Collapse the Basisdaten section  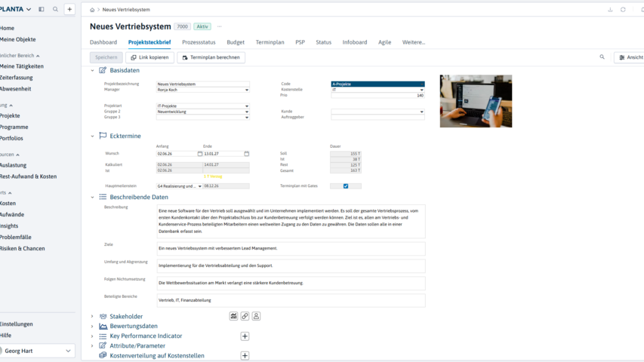[92, 71]
